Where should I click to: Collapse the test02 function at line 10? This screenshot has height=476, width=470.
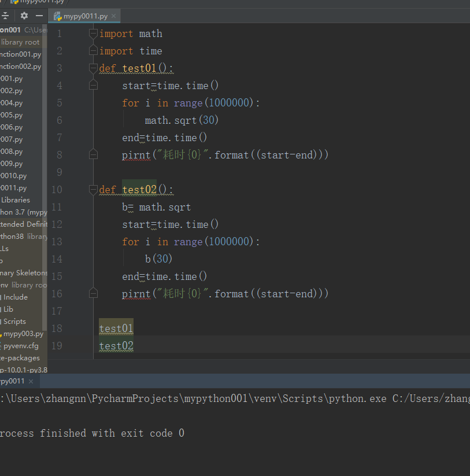tap(93, 190)
